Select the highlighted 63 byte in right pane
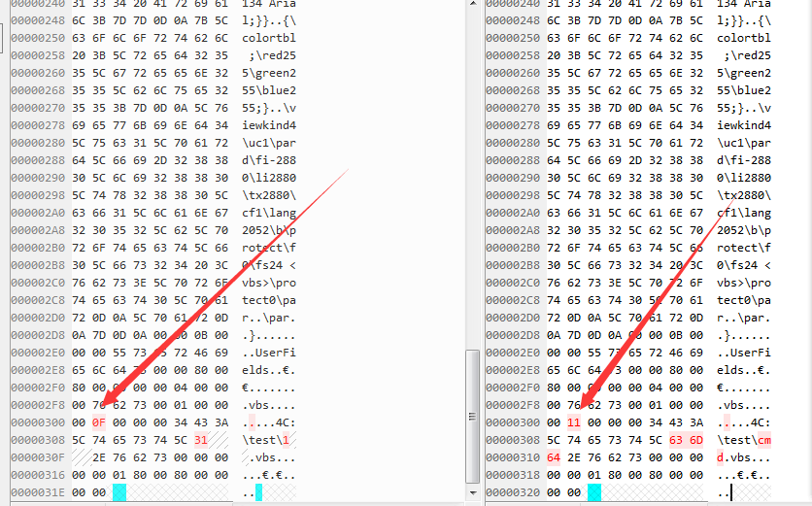Viewport: 812px width, 506px height. coord(676,440)
